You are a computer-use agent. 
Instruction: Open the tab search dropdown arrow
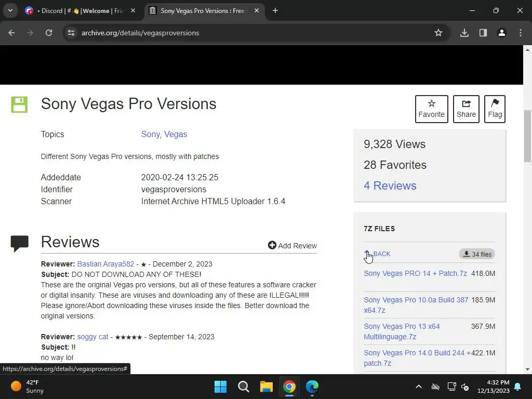(x=10, y=10)
